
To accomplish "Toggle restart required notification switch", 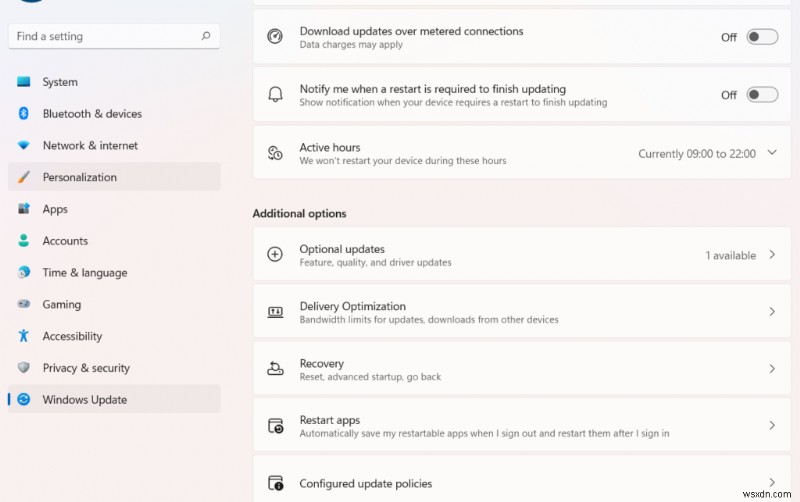I will point(762,95).
